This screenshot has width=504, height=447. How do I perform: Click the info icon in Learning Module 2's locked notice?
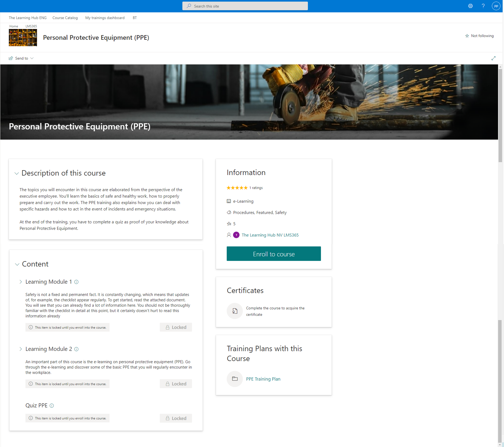tap(31, 384)
